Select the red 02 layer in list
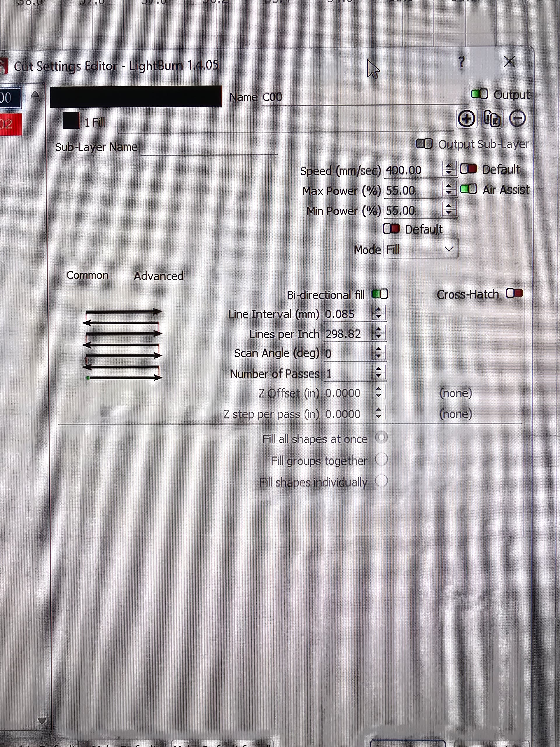The image size is (560, 747). [x=11, y=125]
